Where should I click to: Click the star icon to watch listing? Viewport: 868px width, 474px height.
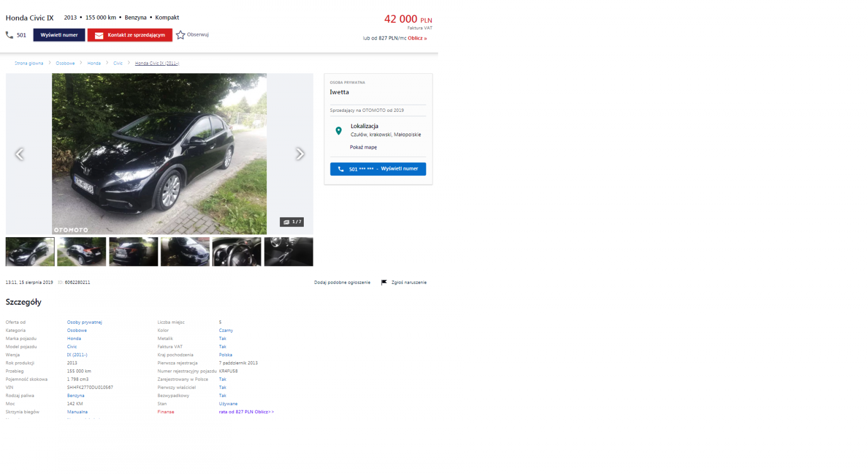pos(181,35)
